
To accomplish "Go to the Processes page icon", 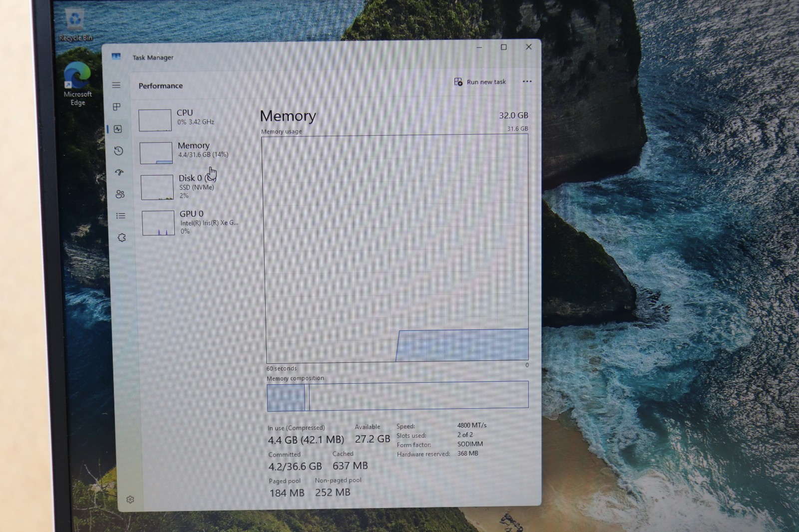I will pos(117,107).
